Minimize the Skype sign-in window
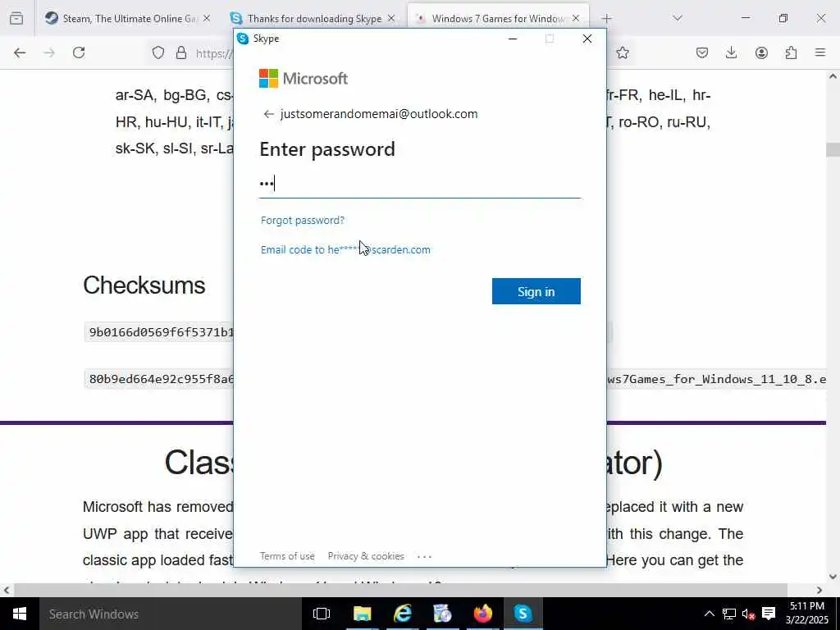This screenshot has width=840, height=630. click(513, 39)
